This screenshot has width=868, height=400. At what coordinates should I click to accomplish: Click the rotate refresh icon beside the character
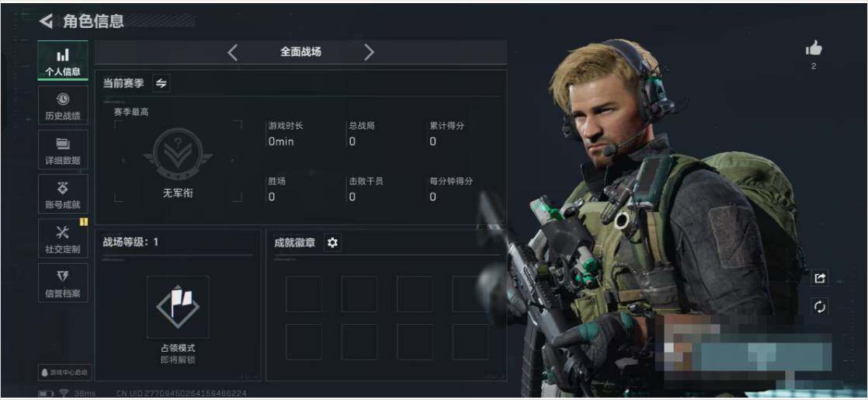click(819, 306)
